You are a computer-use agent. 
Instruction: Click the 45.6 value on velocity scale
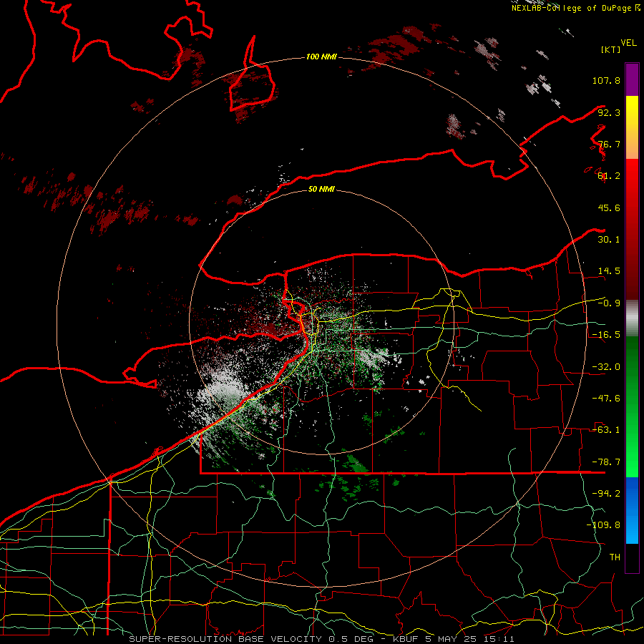pyautogui.click(x=609, y=208)
